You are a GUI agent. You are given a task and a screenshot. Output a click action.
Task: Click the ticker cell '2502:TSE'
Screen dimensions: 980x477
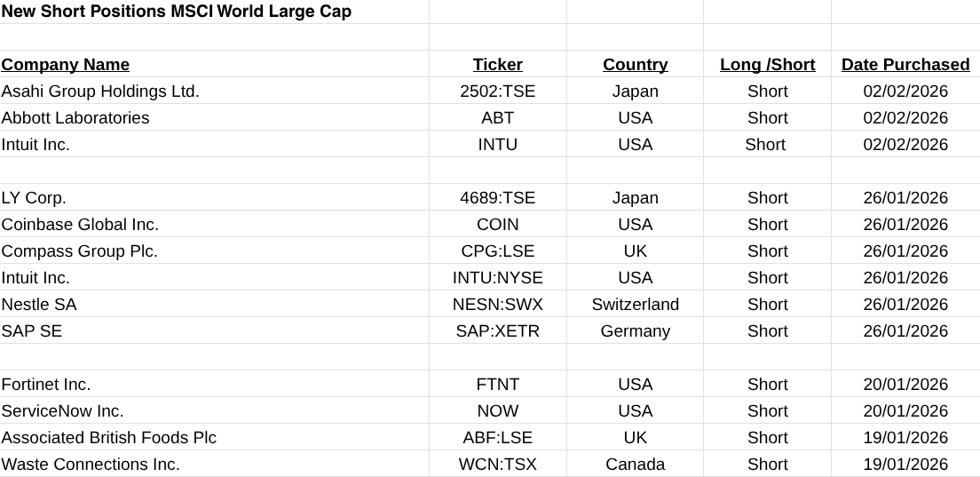pyautogui.click(x=498, y=91)
